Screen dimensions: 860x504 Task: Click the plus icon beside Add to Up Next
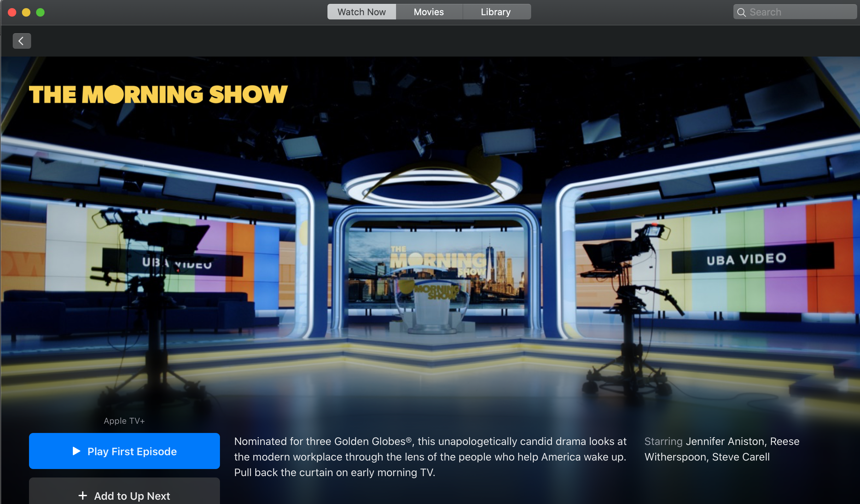83,496
